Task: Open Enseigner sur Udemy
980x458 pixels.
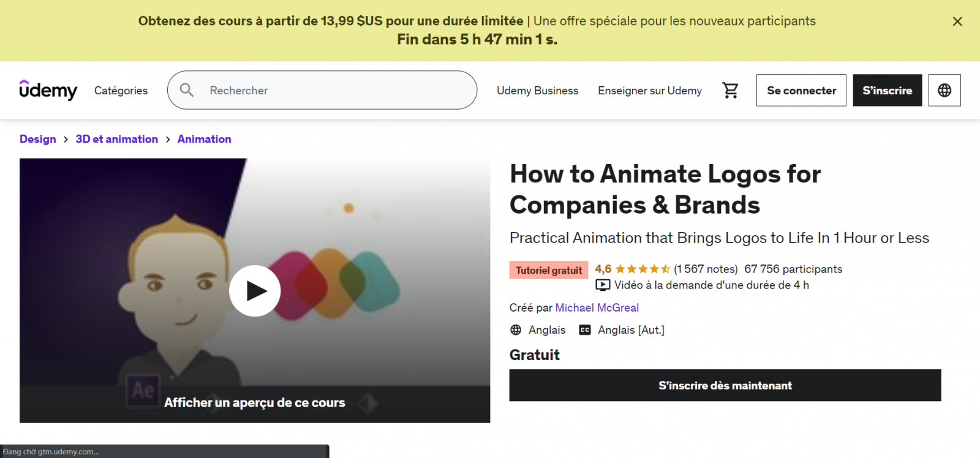Action: pyautogui.click(x=649, y=91)
